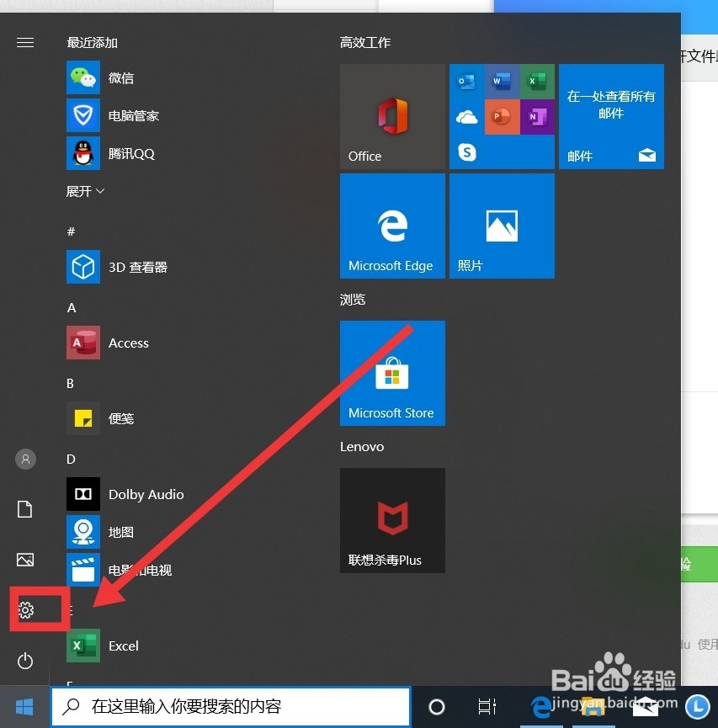Open 腾讯QQ penguin icon

pyautogui.click(x=83, y=153)
